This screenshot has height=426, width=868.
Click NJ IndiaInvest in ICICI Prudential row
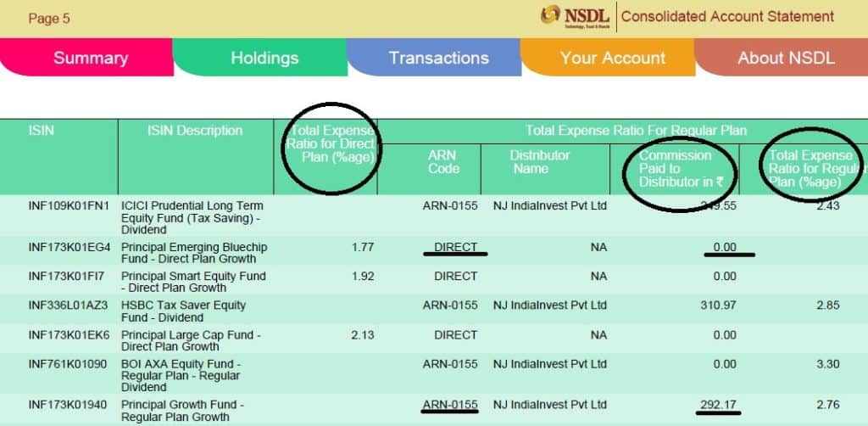[x=549, y=206]
